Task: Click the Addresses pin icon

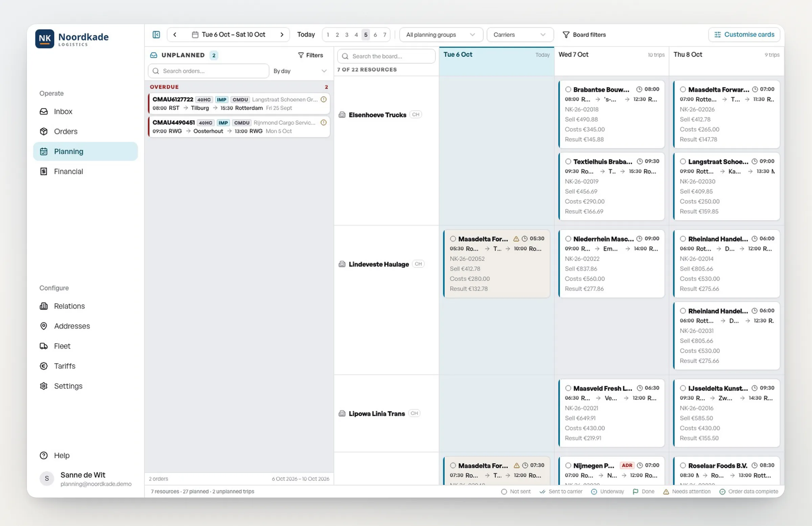Action: pos(44,326)
